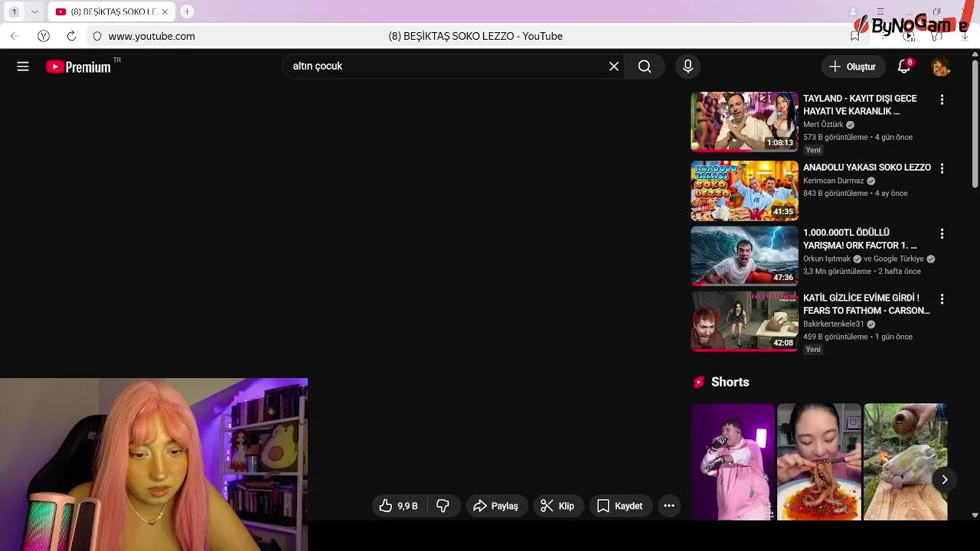
Task: Open Short with person in pink outfit
Action: click(x=733, y=461)
